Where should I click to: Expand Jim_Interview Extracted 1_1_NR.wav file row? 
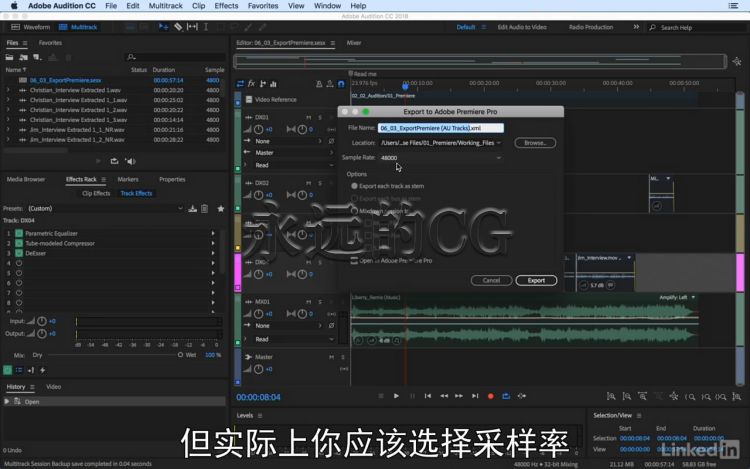tap(8, 130)
